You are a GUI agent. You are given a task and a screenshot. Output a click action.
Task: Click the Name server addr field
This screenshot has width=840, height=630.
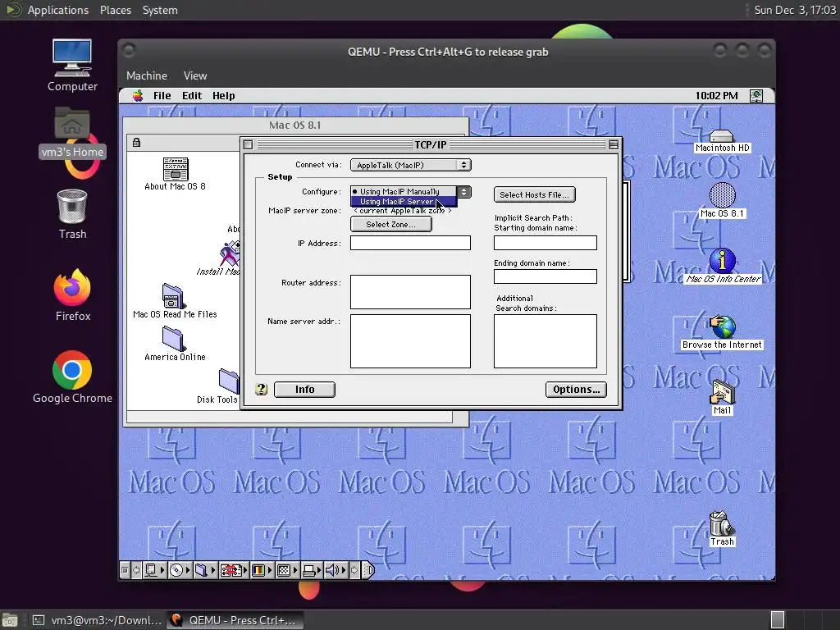[x=410, y=341]
